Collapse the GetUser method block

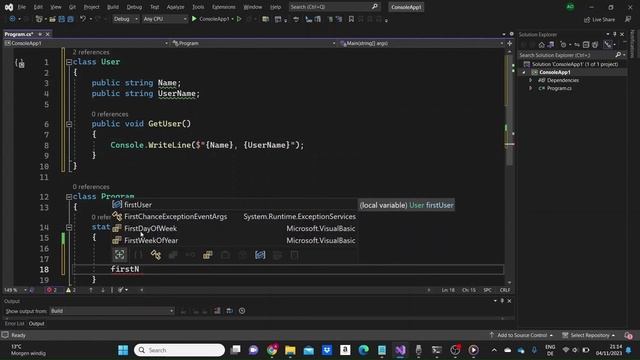pyautogui.click(x=69, y=124)
